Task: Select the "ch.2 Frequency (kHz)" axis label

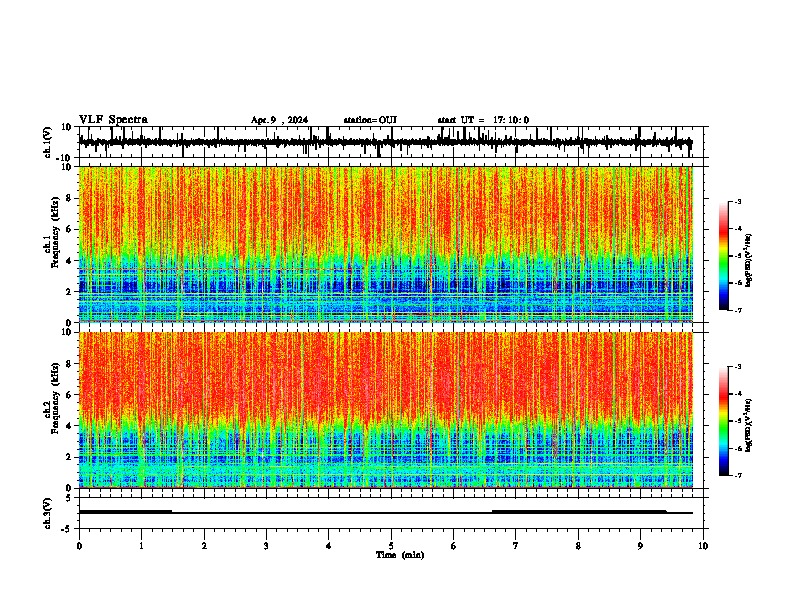Action: click(x=54, y=397)
